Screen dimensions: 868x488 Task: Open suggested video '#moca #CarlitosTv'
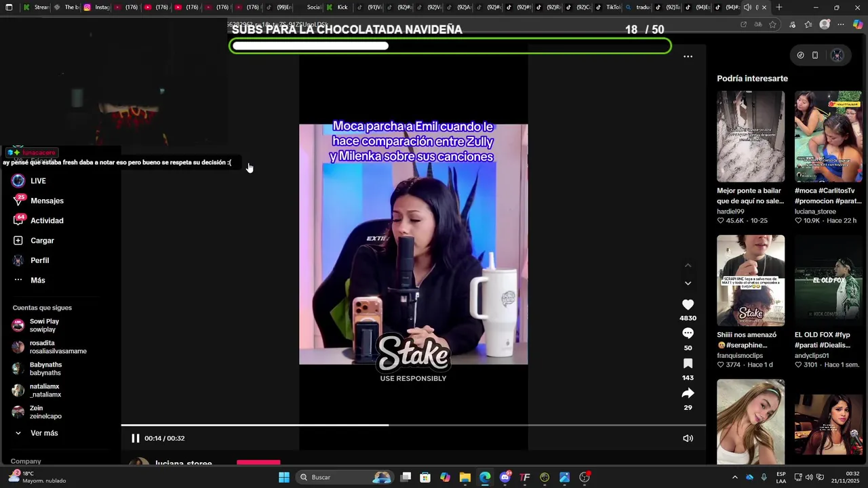[x=828, y=137]
